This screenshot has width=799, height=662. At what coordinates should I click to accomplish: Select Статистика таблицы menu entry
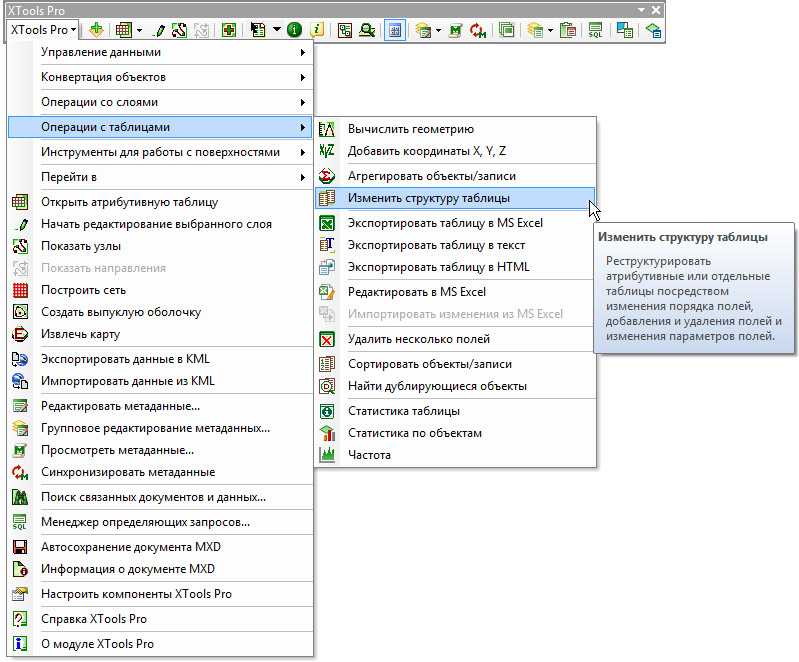[403, 411]
